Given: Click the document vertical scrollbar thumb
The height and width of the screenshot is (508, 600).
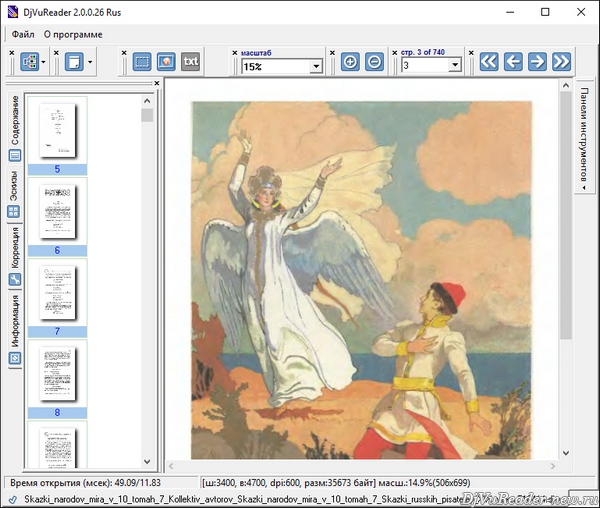Looking at the screenshot, I should pyautogui.click(x=566, y=215).
